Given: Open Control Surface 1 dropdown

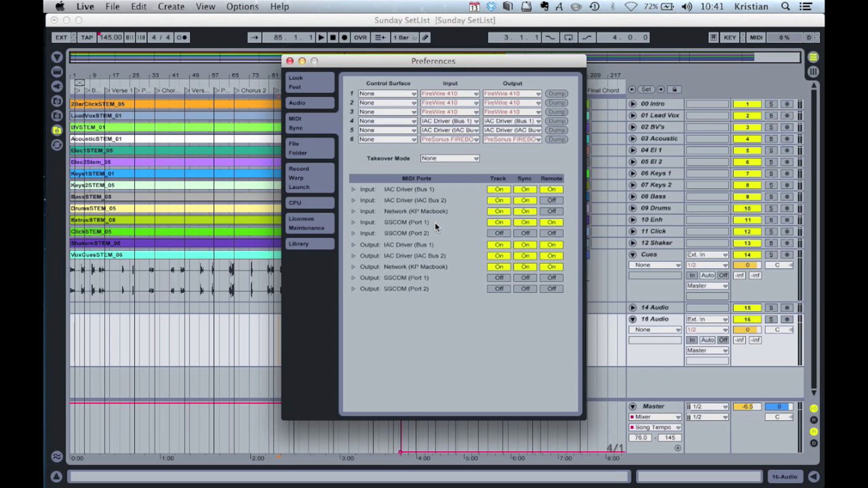Looking at the screenshot, I should [x=387, y=94].
